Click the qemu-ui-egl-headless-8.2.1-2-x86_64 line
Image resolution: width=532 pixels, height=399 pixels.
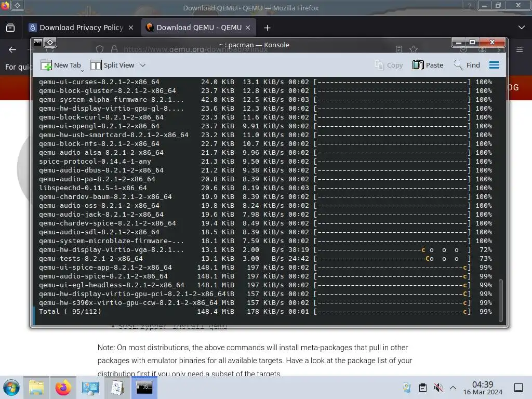(265, 285)
